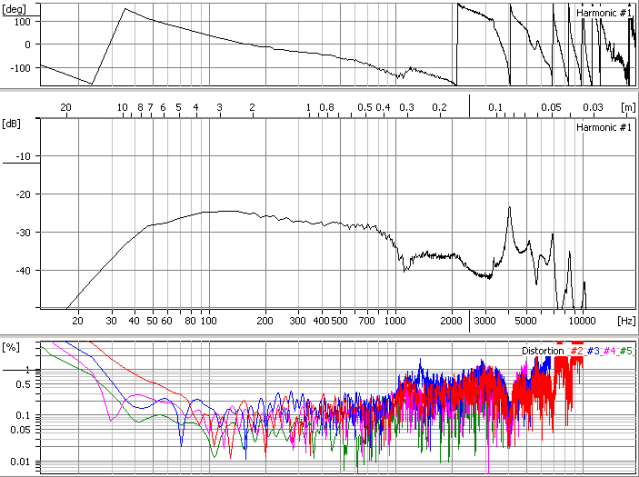Click the 0.01 tick on the percent axis

[19, 461]
